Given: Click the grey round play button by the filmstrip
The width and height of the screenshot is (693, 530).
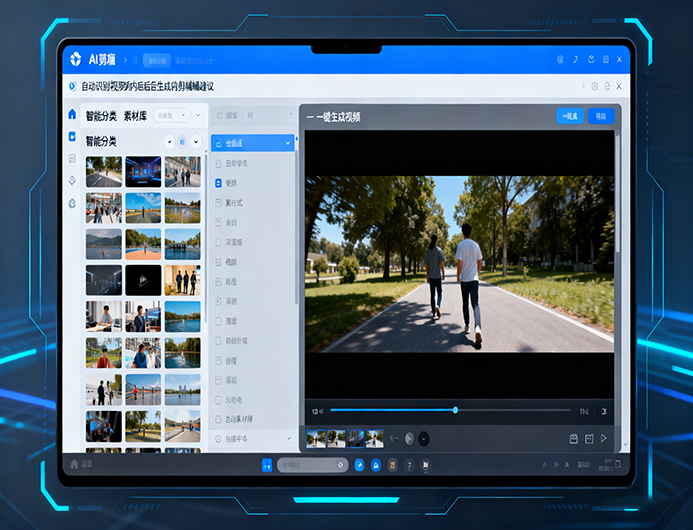Looking at the screenshot, I should click(x=409, y=438).
